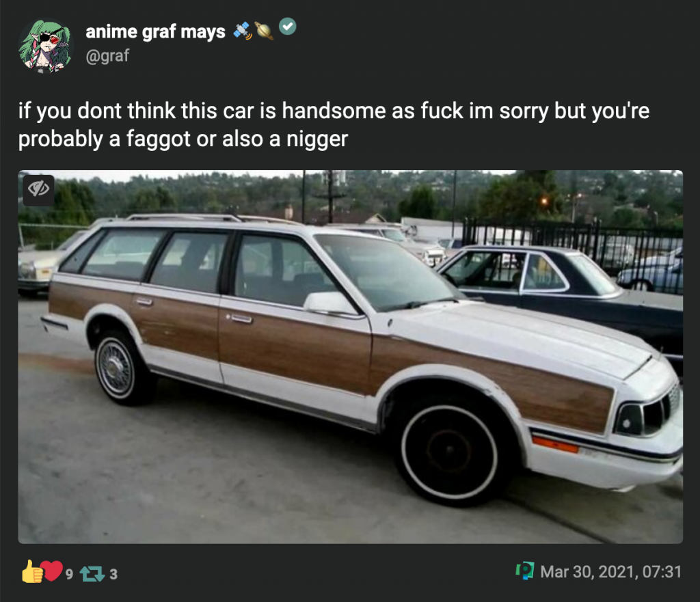700x602 pixels.
Task: Open the green-haired anime avatar profile picture
Action: 45,45
